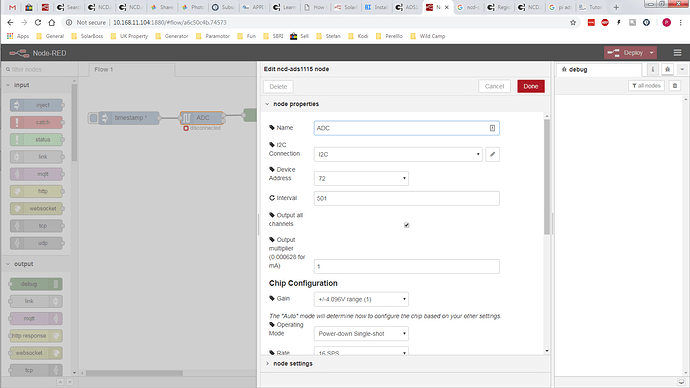Open the debug bug sidebar icon
The height and width of the screenshot is (388, 690).
click(668, 70)
